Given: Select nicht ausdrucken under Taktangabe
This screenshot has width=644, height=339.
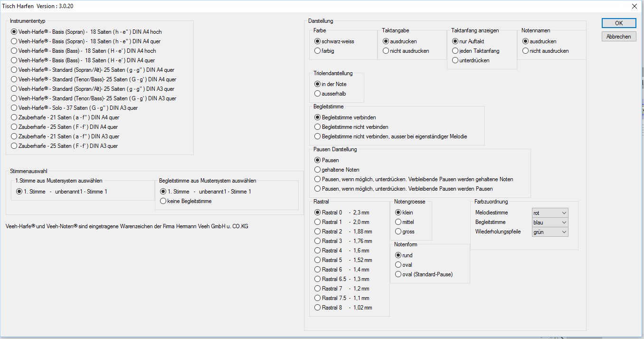Looking at the screenshot, I should click(386, 51).
